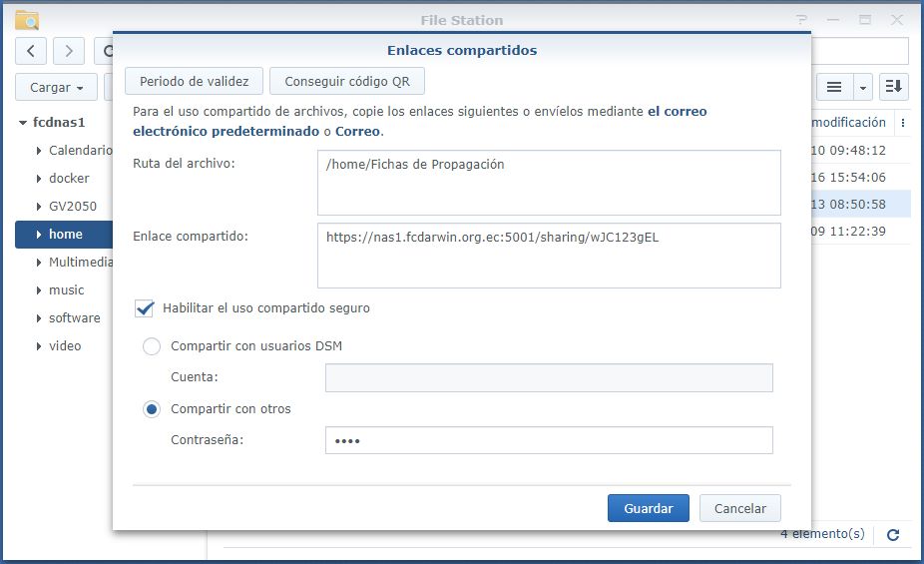This screenshot has height=564, width=924.
Task: Open the view mode dropdown arrow
Action: click(862, 87)
